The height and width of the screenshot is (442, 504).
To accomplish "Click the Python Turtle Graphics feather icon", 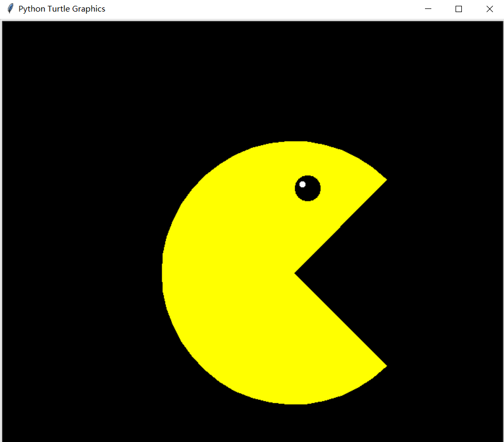I will coord(11,8).
